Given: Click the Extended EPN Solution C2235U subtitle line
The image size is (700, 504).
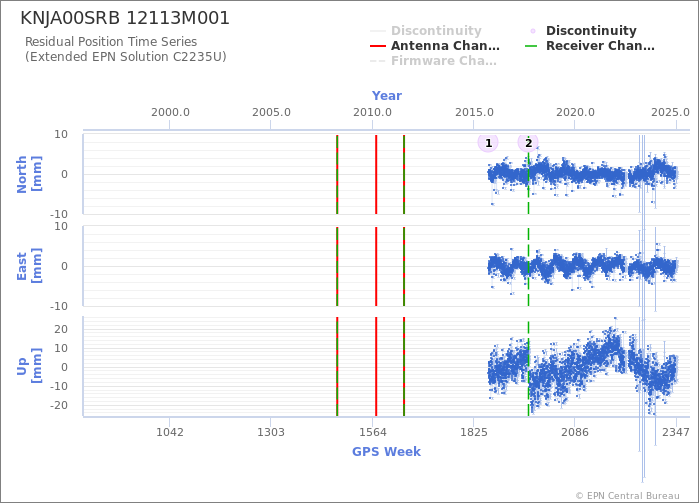Looking at the screenshot, I should [125, 57].
